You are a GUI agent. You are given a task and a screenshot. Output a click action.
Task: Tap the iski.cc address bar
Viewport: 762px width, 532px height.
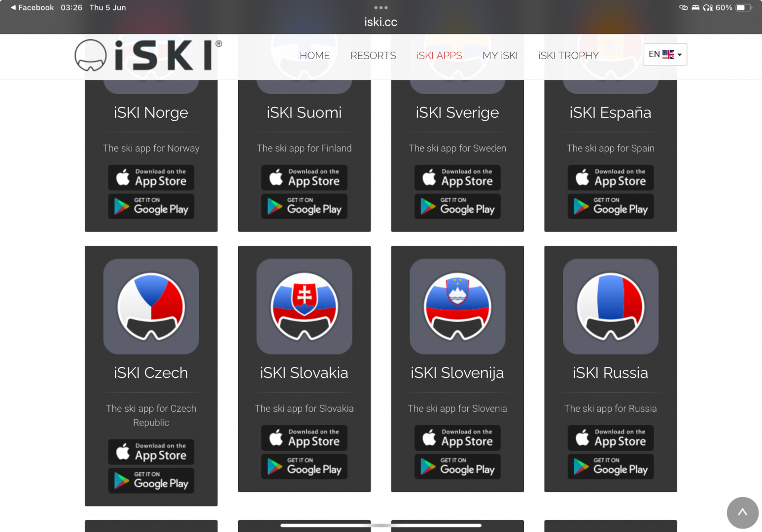coord(381,22)
